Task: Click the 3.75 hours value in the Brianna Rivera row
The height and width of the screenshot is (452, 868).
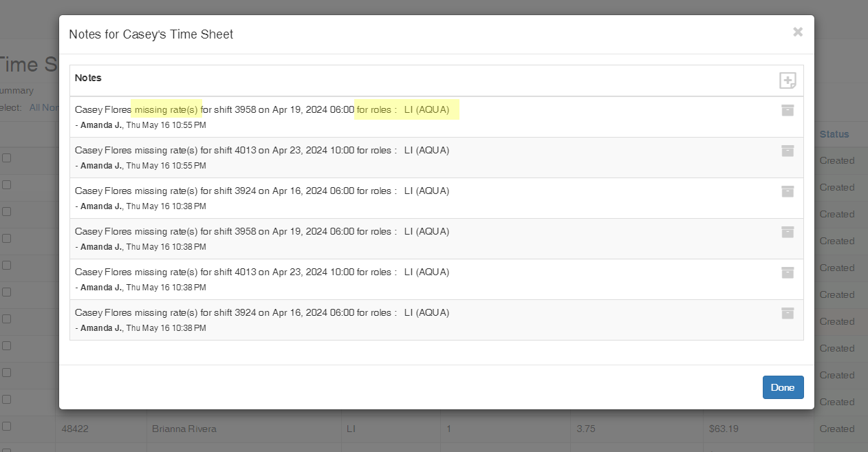Action: click(x=587, y=429)
